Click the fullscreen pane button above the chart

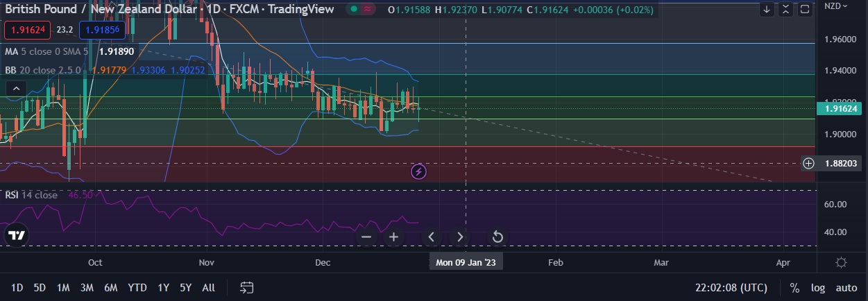point(805,10)
